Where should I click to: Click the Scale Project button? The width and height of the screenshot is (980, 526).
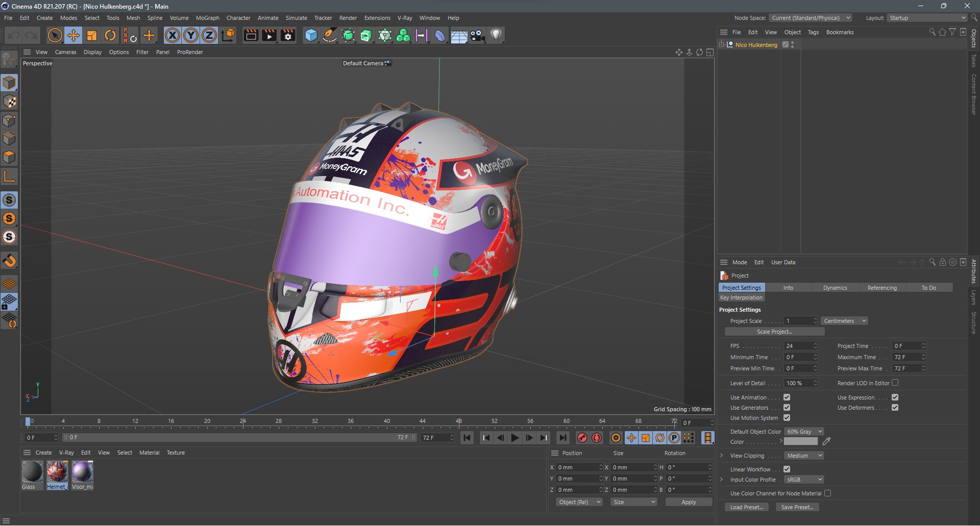tap(774, 332)
